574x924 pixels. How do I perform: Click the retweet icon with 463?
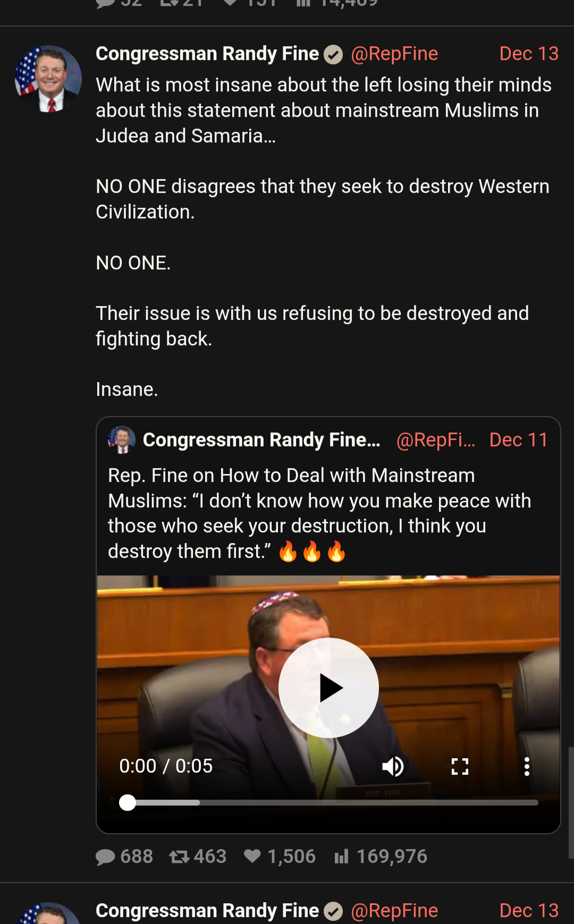(x=179, y=857)
